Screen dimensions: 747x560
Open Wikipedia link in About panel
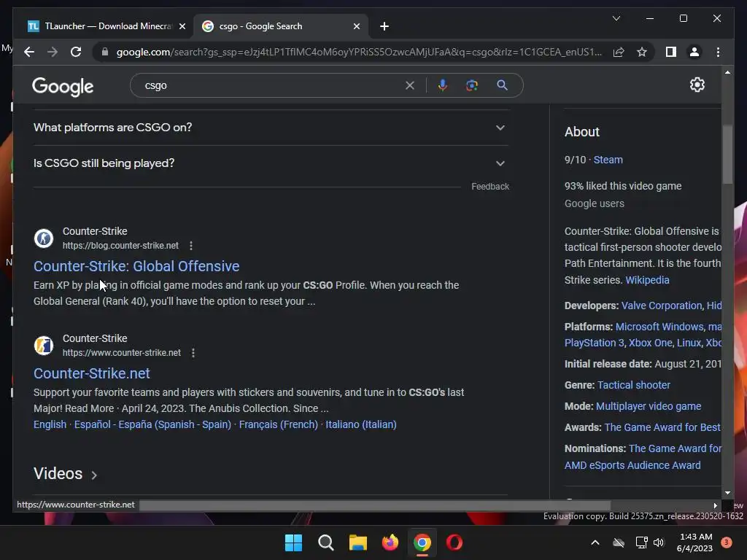pos(647,280)
